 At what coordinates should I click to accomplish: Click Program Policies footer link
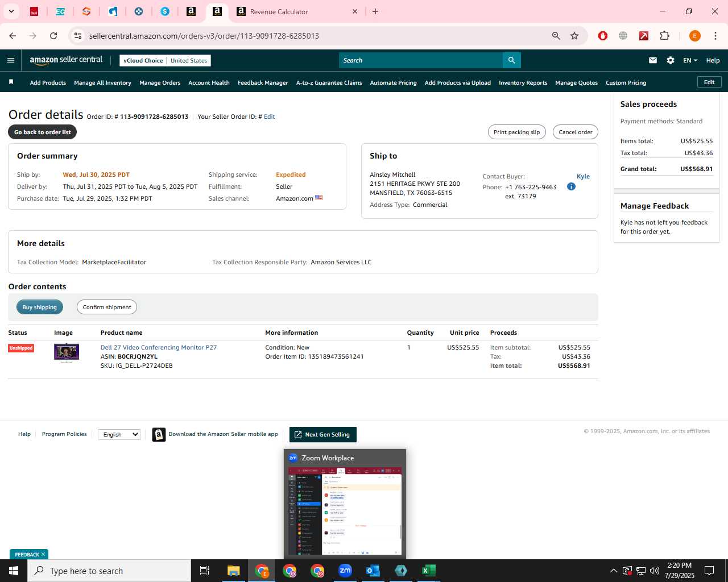coord(64,434)
